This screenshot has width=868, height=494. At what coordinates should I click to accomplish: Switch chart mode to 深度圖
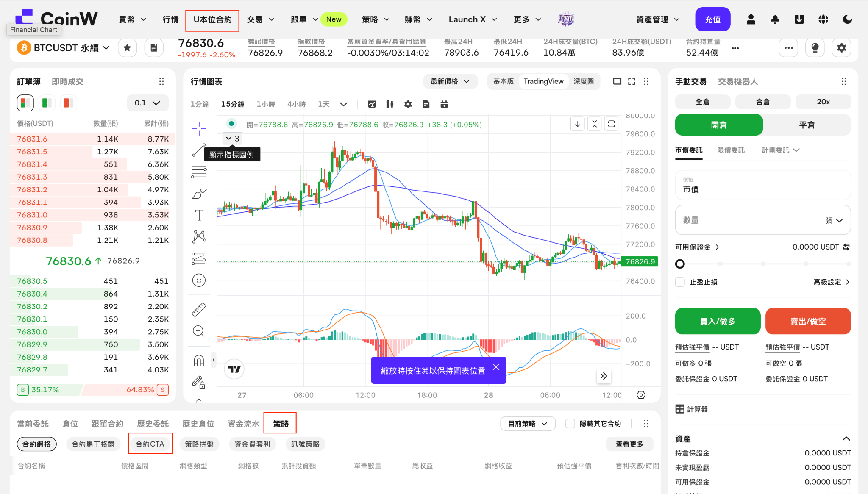click(x=583, y=81)
